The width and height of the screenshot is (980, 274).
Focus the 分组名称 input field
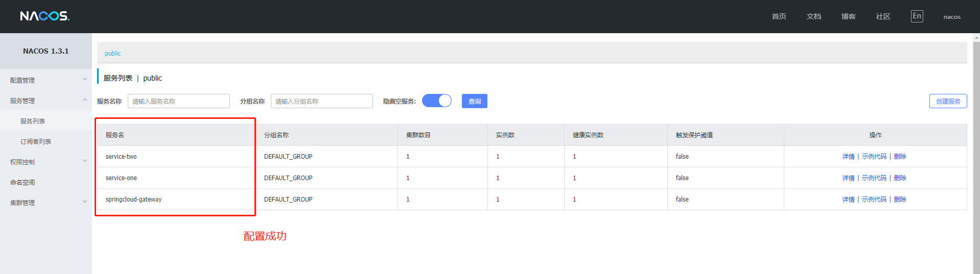(x=322, y=101)
